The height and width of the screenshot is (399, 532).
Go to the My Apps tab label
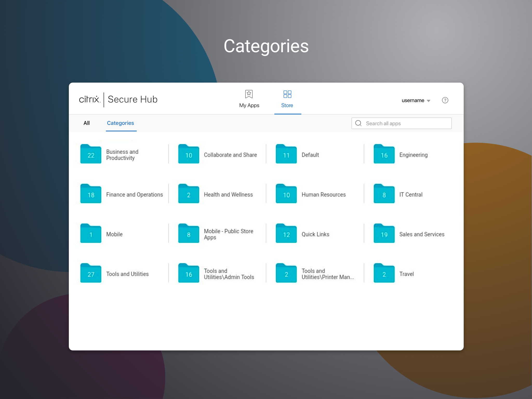point(249,105)
